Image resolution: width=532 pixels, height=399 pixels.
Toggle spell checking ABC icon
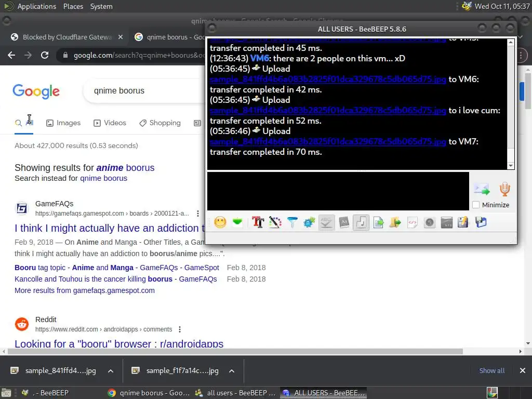click(x=326, y=222)
